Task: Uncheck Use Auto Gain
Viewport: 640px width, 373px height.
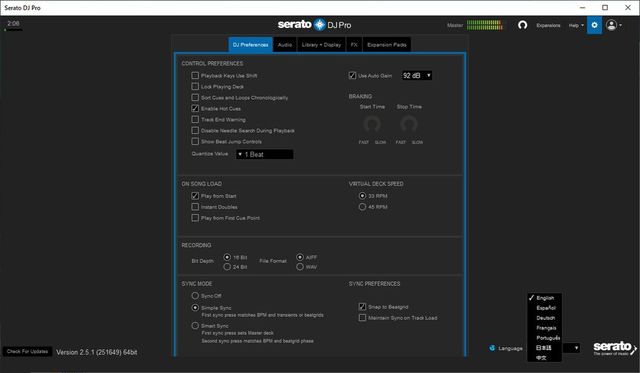Action: pyautogui.click(x=352, y=75)
